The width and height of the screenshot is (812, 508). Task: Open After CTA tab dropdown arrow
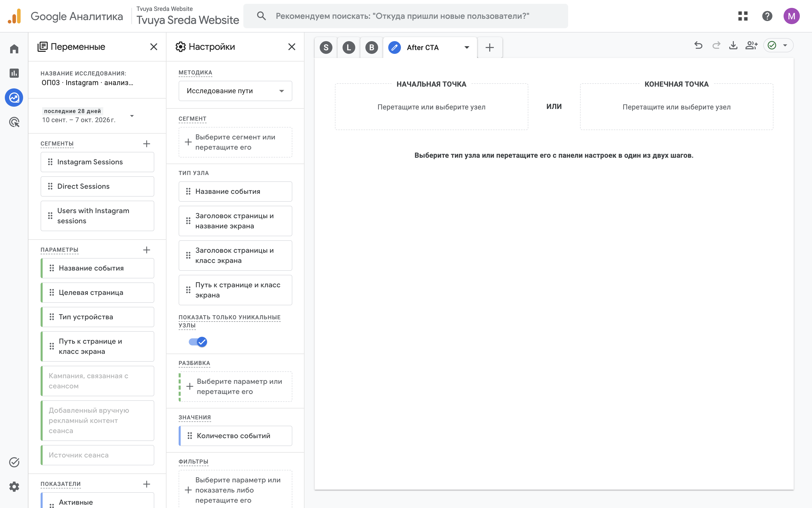click(467, 48)
